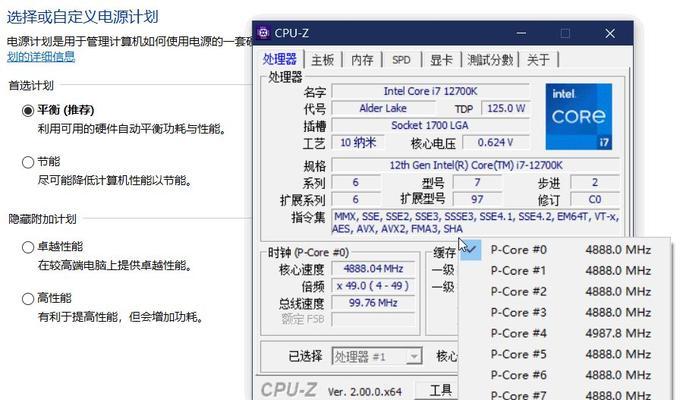Switch to the 主板 tab
Viewport: 680px width, 400px height.
click(x=323, y=60)
